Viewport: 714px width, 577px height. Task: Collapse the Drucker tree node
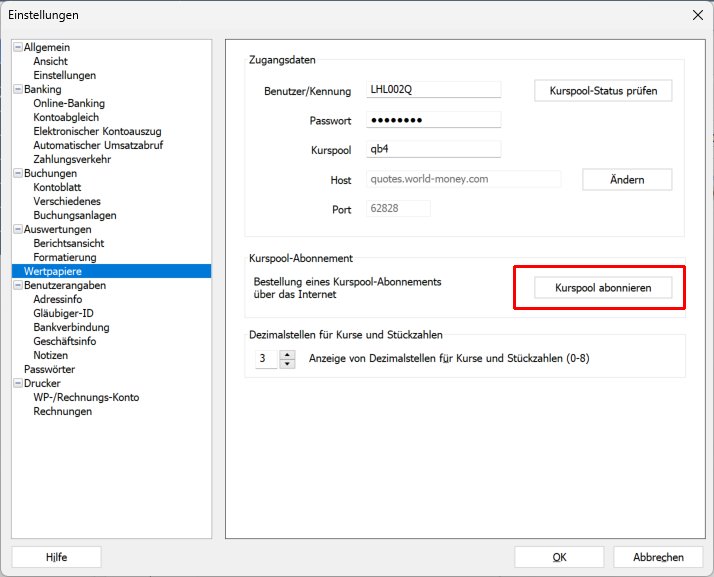point(17,383)
